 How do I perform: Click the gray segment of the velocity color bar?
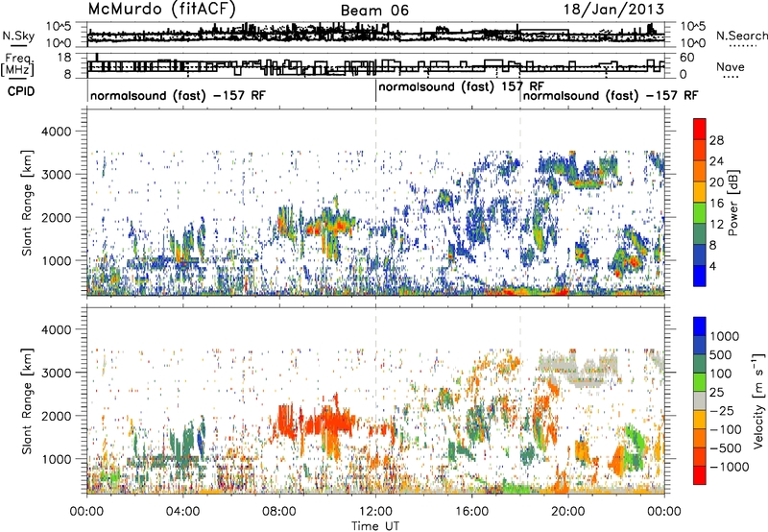click(x=700, y=400)
